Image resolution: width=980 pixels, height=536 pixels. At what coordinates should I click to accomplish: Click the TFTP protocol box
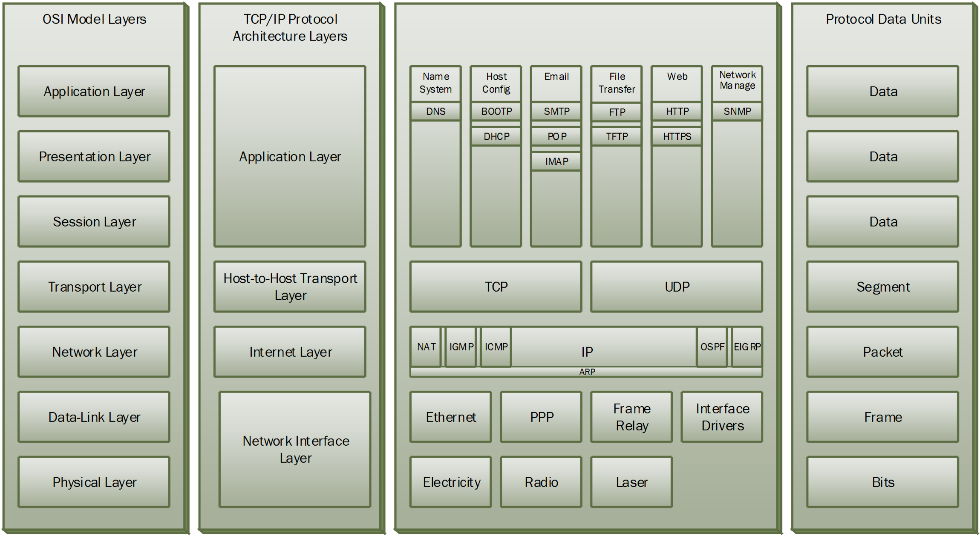pyautogui.click(x=617, y=137)
